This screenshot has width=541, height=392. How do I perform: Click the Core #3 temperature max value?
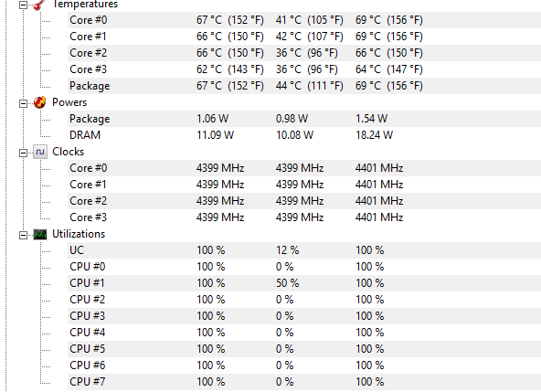click(389, 69)
